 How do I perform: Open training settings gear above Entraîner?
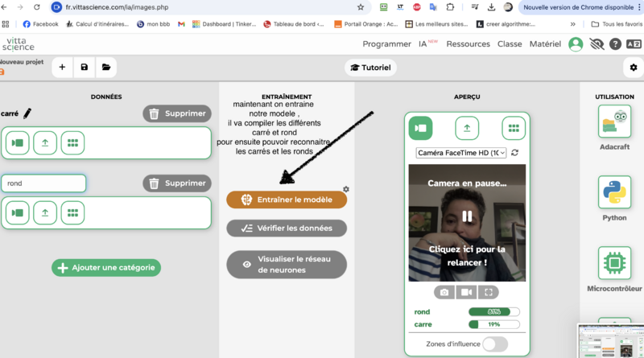pyautogui.click(x=346, y=189)
